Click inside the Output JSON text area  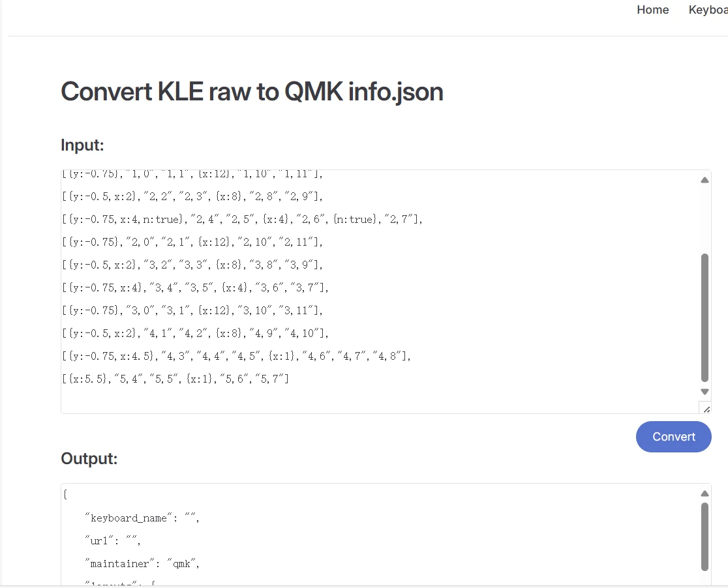(391, 541)
